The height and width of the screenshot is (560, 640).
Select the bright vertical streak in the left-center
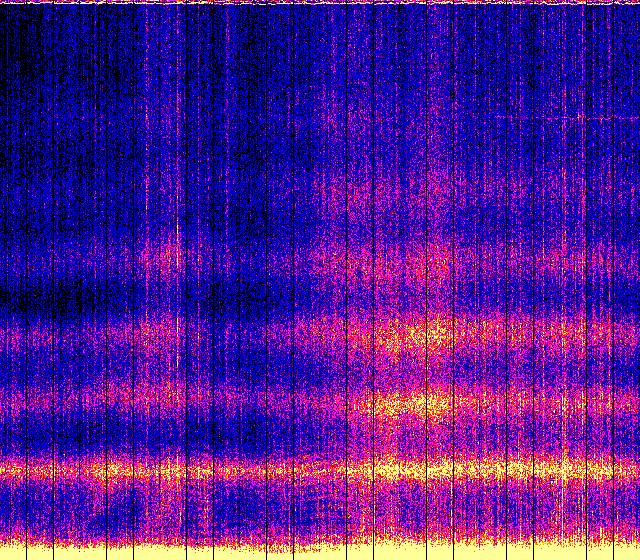178,290
